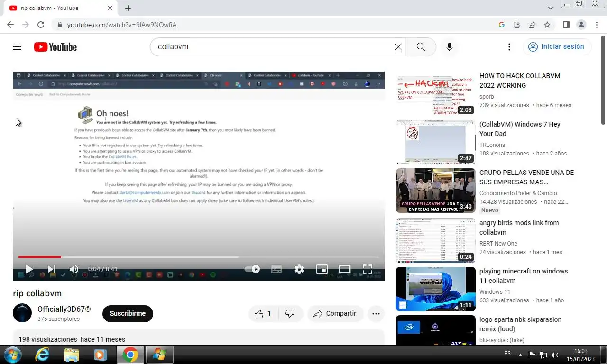Viewport: 607px width, 364px height.
Task: Dislike the video with thumbs down
Action: (290, 314)
